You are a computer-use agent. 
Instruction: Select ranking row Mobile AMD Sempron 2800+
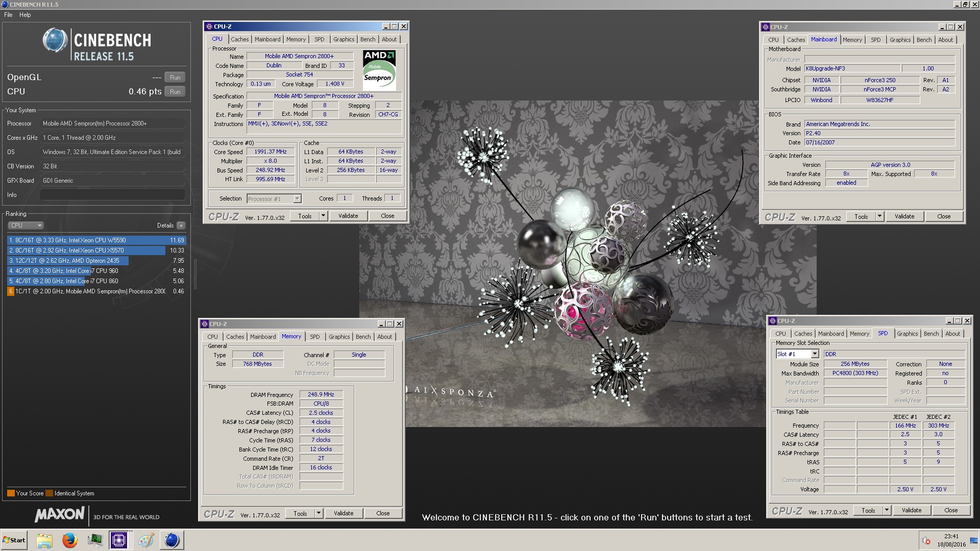coord(96,291)
